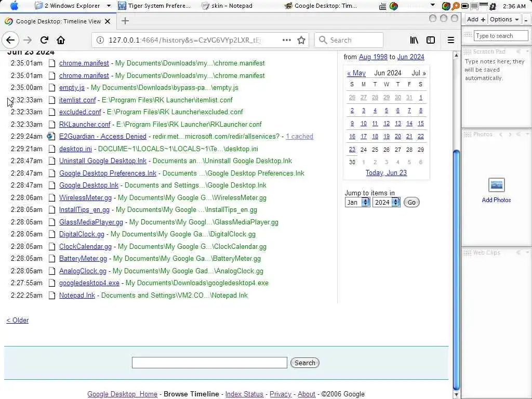Open the Windows Explorer group dropdown arrow
Screen dimensions: 532x399
click(109, 6)
